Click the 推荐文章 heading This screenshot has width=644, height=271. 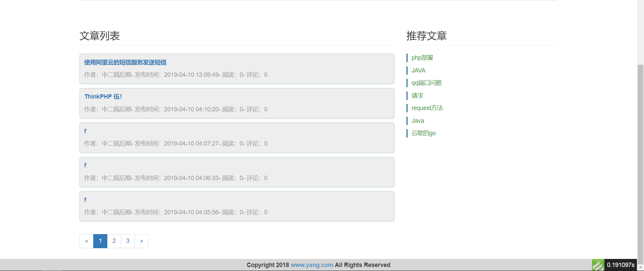(x=427, y=36)
